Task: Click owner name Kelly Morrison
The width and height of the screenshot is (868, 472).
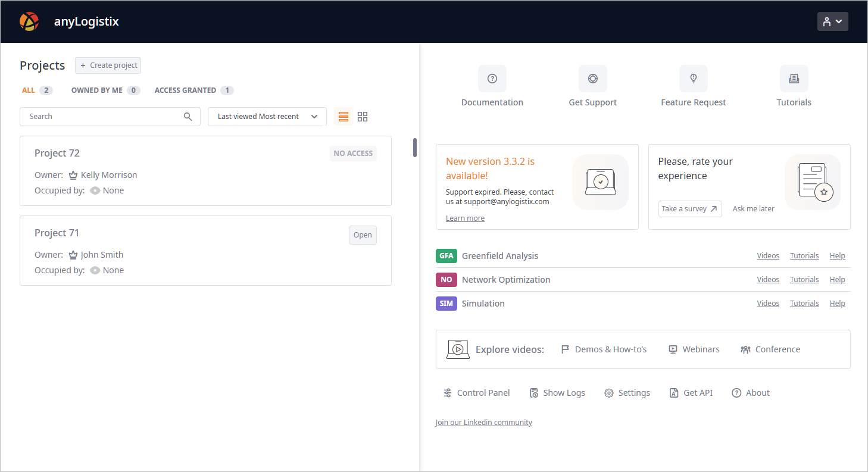Action: 109,175
